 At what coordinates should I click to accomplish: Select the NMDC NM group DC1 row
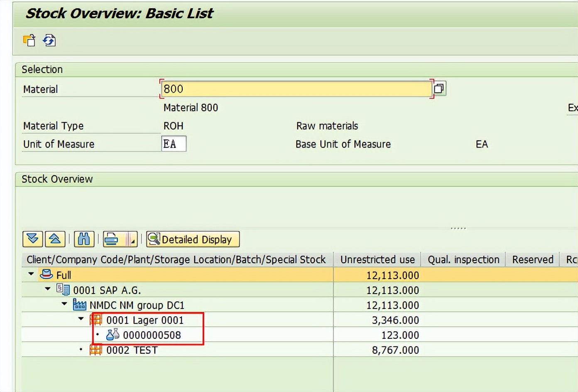(137, 305)
